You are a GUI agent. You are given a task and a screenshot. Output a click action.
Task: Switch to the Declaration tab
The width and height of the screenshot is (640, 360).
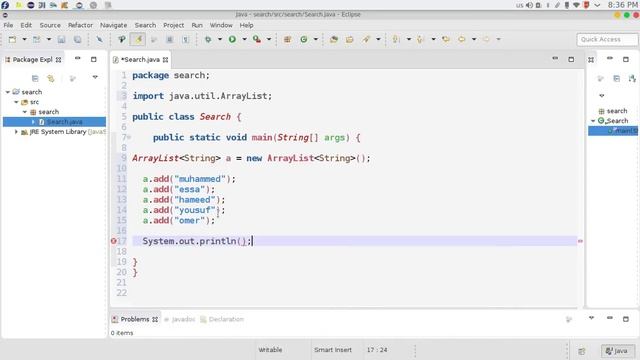pos(222,319)
